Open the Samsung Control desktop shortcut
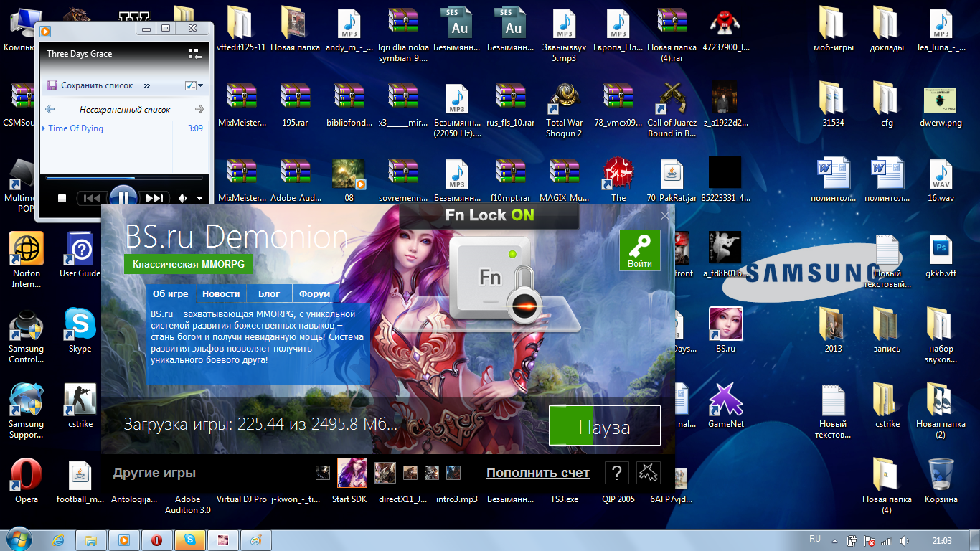The width and height of the screenshot is (980, 551). [x=27, y=336]
